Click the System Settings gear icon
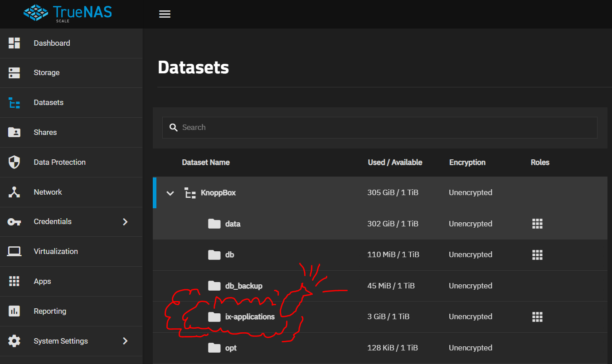This screenshot has width=612, height=364. [15, 341]
